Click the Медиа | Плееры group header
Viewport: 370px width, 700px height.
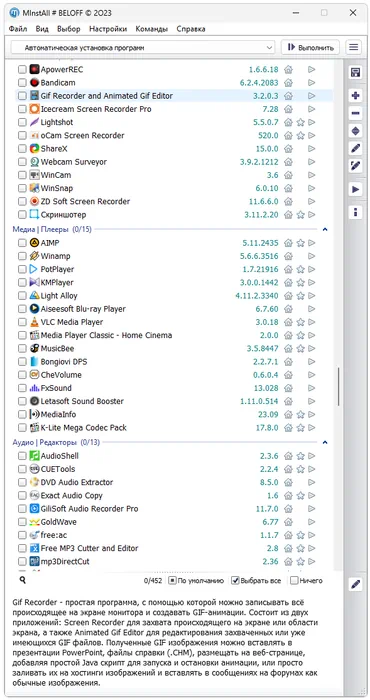pos(52,229)
